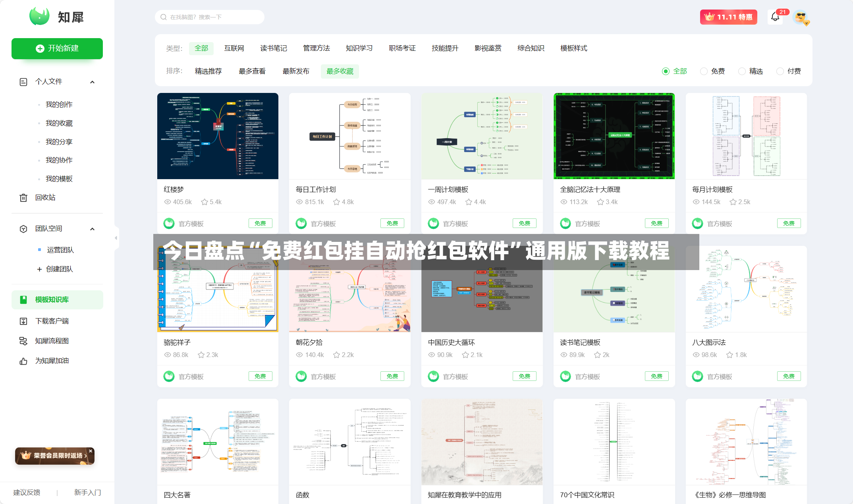The image size is (853, 504).
Task: Select the 精选 radio button filter
Action: (742, 71)
